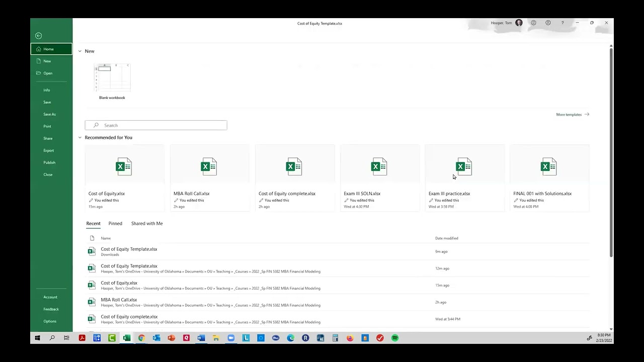Open the Exam III practice.xlsx card
Viewport: 644px width, 362px height.
(x=464, y=177)
